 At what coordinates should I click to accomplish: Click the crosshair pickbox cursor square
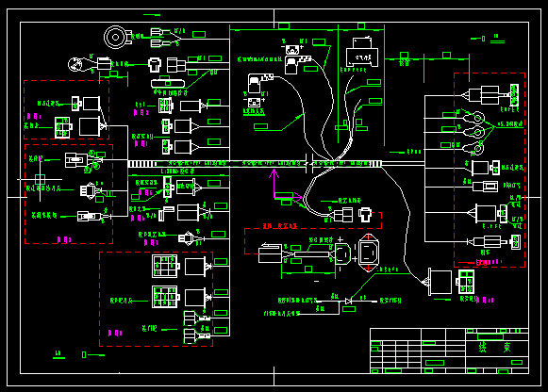(x=41, y=179)
